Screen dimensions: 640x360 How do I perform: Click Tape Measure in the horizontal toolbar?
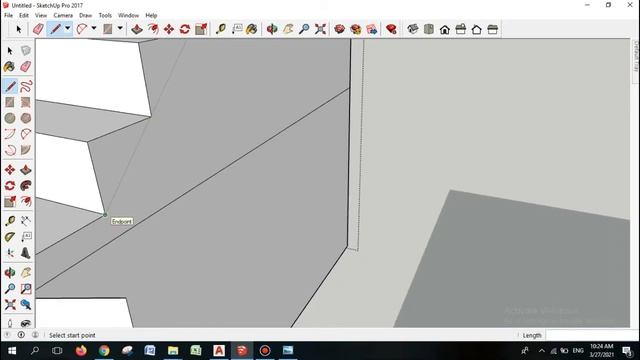(x=220, y=29)
